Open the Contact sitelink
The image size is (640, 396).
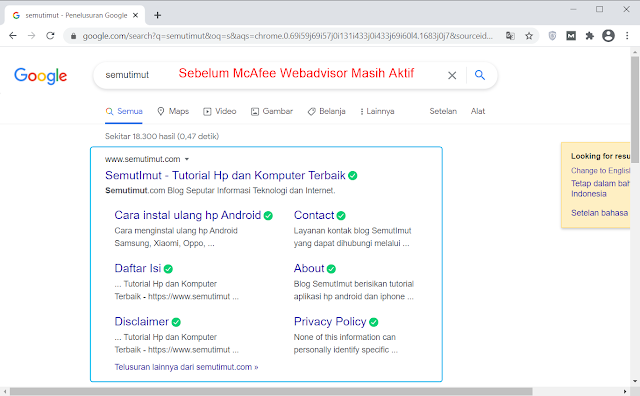click(314, 215)
